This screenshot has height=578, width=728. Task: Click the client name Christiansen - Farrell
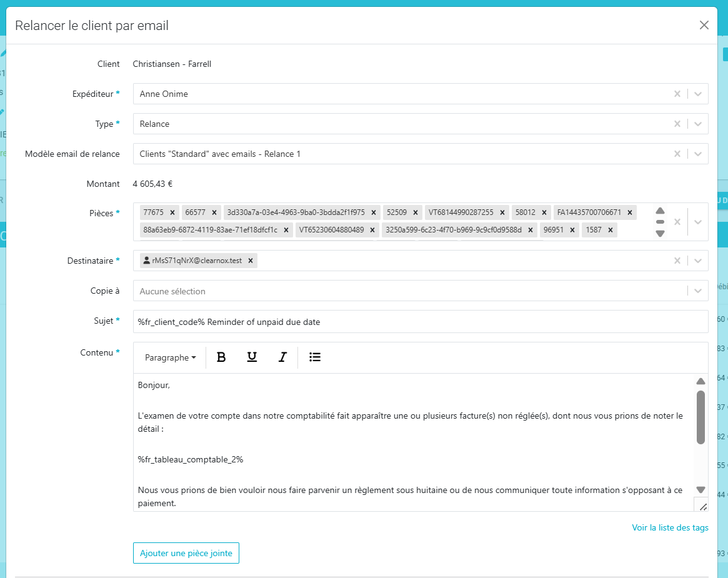[x=172, y=64]
